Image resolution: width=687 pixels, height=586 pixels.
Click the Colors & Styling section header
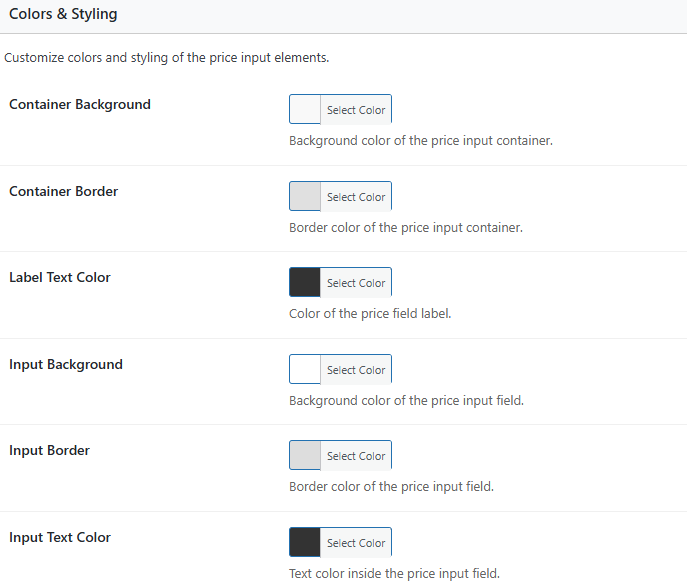click(63, 15)
